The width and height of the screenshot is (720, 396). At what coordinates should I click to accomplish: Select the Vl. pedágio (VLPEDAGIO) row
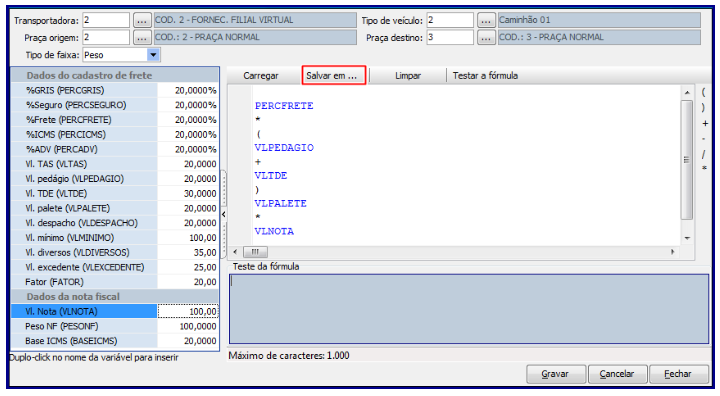[x=115, y=179]
